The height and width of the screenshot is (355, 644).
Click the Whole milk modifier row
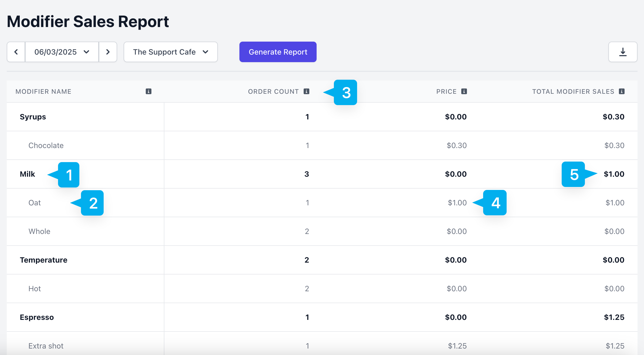39,231
